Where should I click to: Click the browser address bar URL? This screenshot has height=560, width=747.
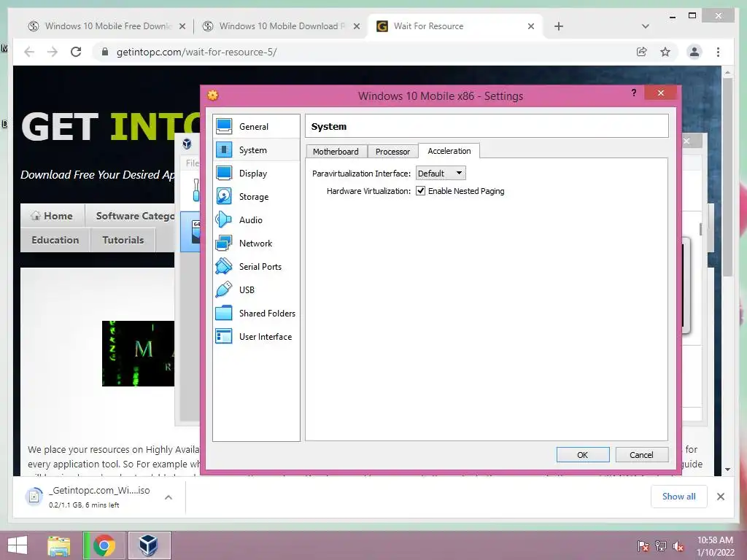click(x=197, y=52)
